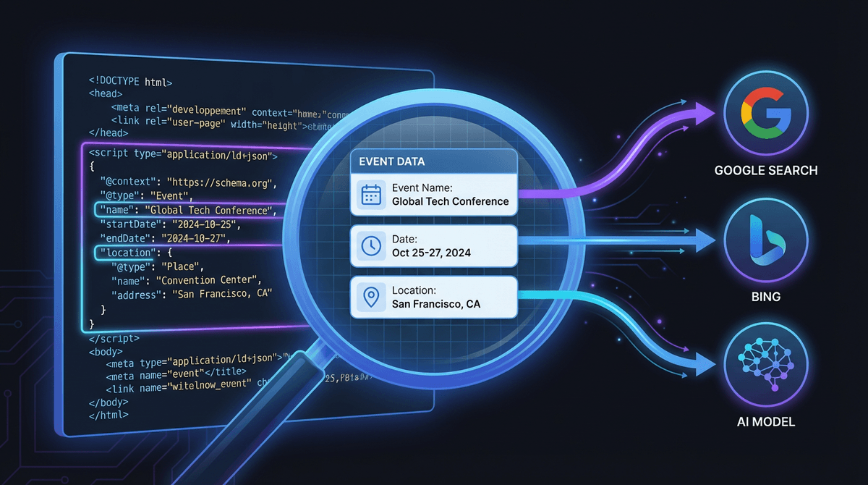This screenshot has height=485, width=868.
Task: Select the EVENT DATA header bar
Action: 433,160
